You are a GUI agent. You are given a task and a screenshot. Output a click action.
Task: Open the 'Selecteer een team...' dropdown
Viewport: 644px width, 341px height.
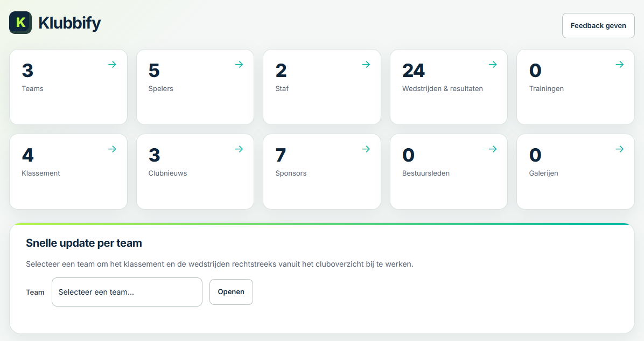[127, 292]
